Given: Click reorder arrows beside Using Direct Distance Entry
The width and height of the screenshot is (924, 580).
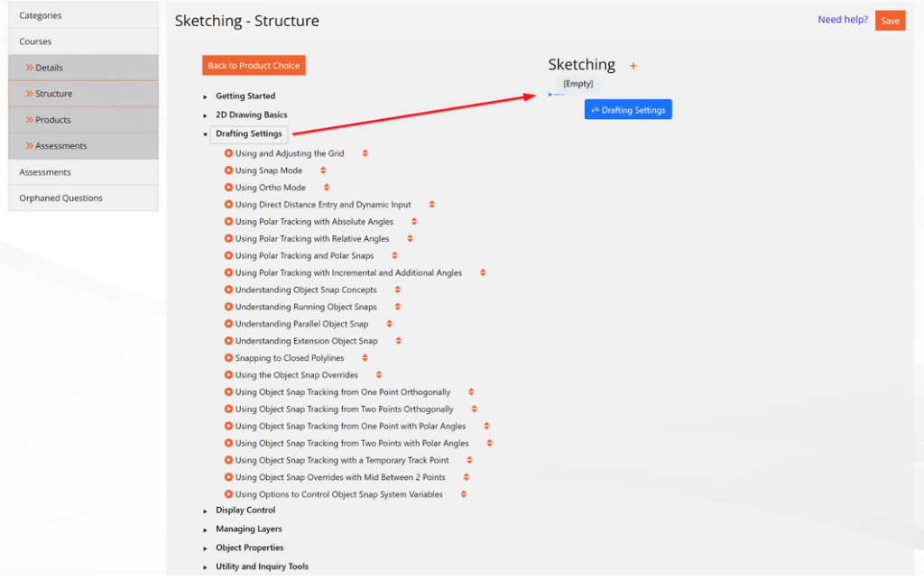Looking at the screenshot, I should point(431,205).
